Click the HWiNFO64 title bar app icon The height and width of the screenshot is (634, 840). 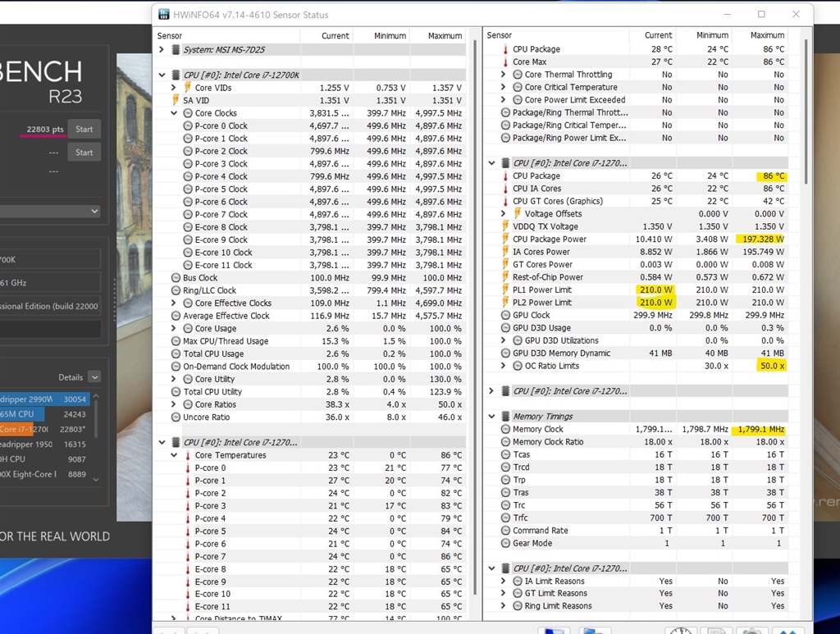click(x=164, y=15)
